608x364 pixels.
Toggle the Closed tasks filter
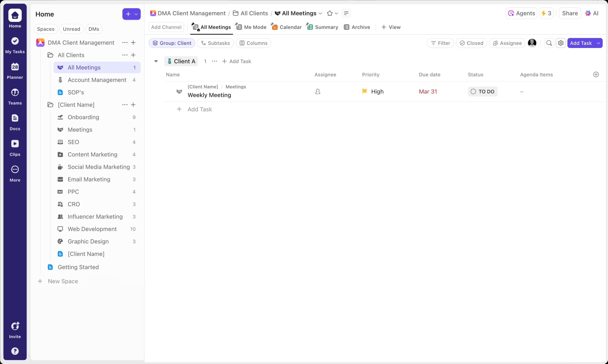click(471, 43)
